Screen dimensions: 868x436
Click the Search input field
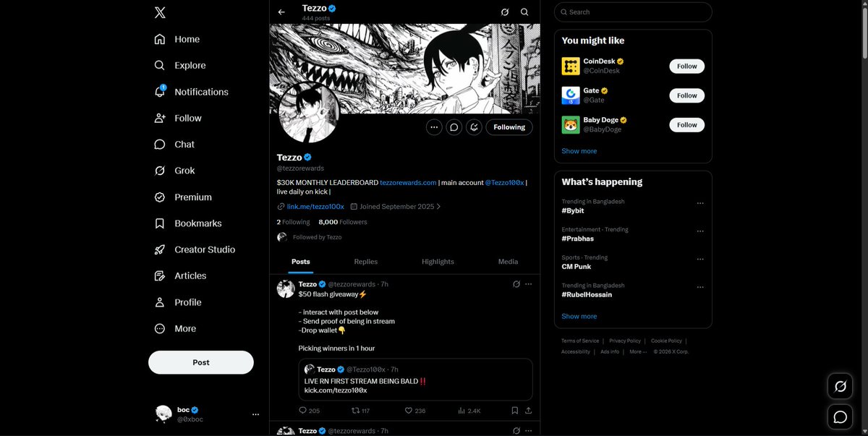point(633,12)
